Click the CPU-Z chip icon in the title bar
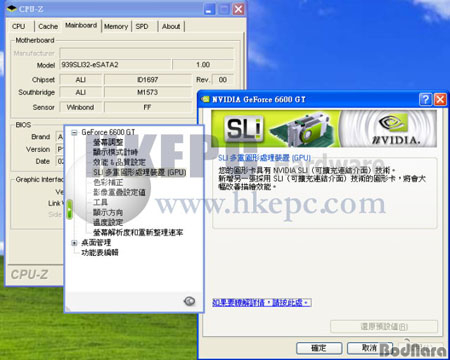This screenshot has height=360, width=450. pos(11,9)
